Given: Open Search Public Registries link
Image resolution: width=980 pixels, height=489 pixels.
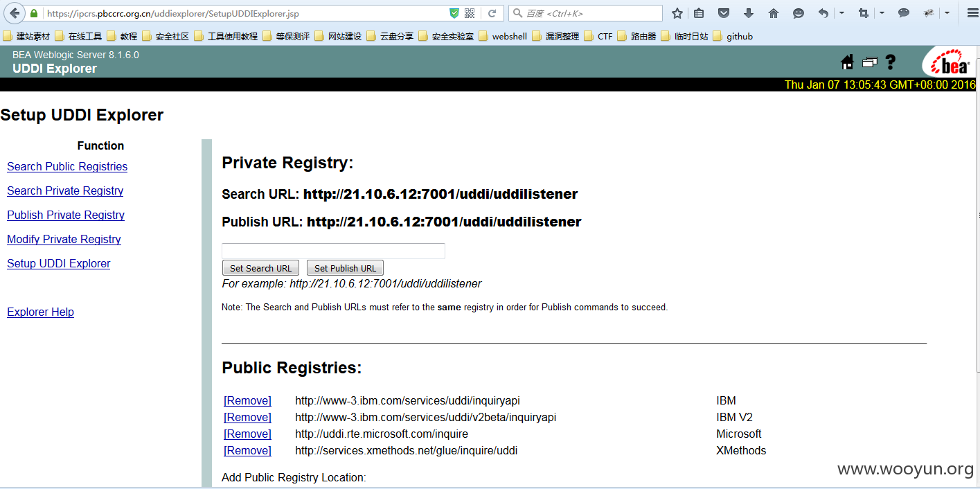Looking at the screenshot, I should [67, 166].
